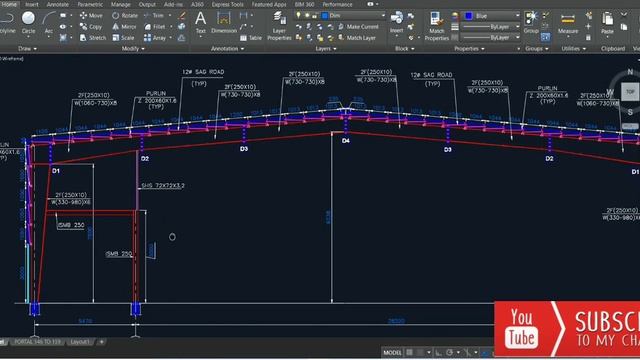Activate the Array tool
Screen dimensions: 640x360
click(155, 38)
